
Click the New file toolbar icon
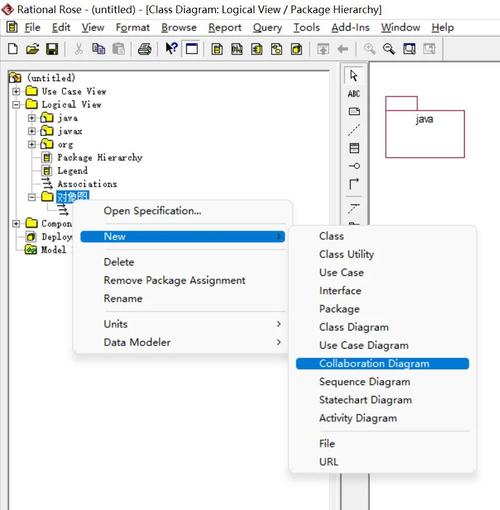pos(13,49)
